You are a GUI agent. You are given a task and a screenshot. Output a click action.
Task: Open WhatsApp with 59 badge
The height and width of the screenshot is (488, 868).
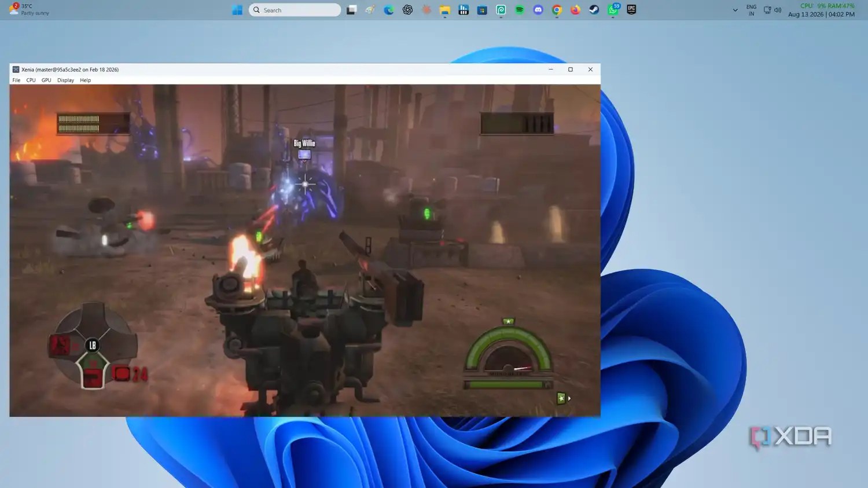(613, 10)
